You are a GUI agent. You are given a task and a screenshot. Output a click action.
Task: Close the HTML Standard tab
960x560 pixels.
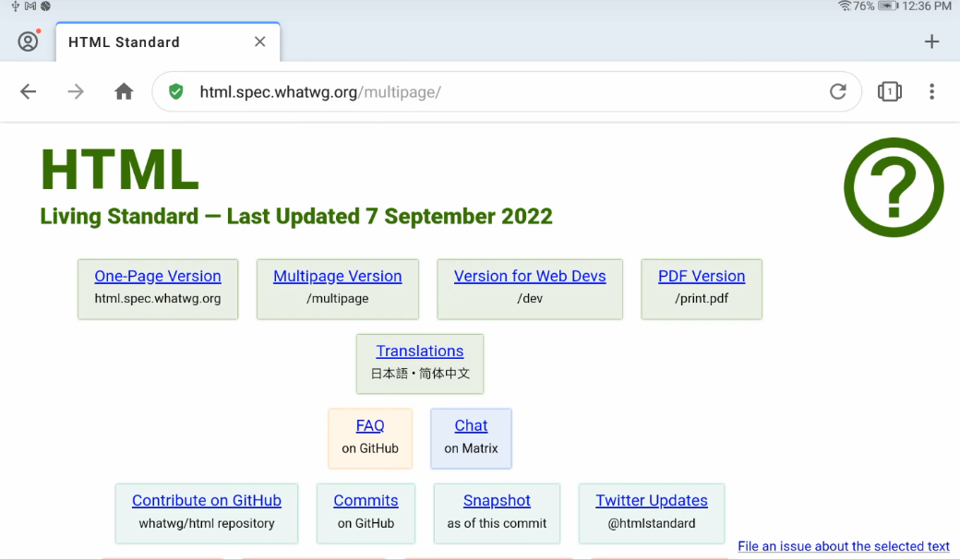[259, 42]
